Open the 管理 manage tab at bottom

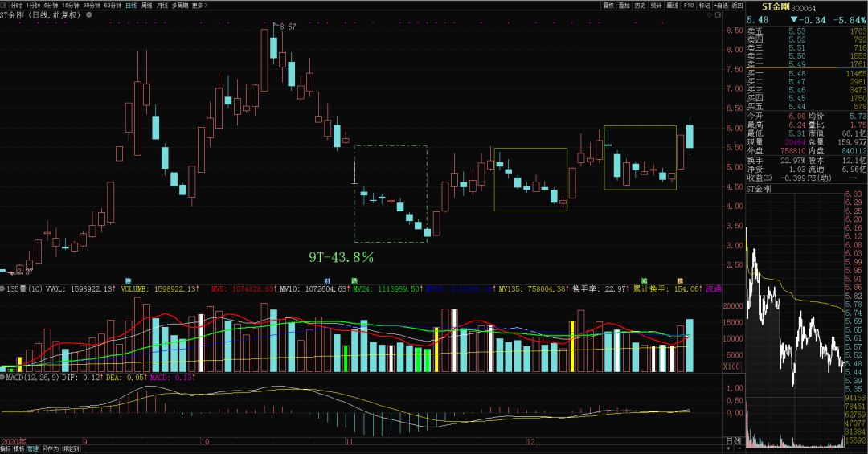coord(33,449)
